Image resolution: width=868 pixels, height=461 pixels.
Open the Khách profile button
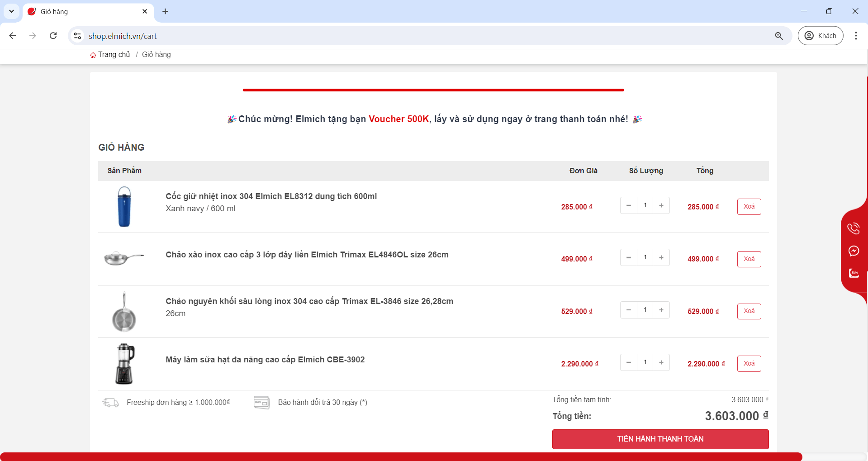tap(821, 36)
